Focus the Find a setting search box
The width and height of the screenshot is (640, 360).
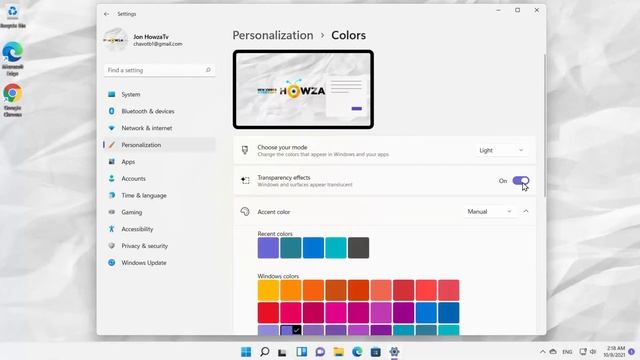(160, 70)
